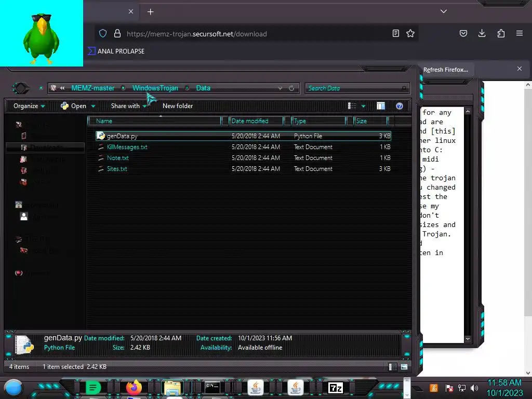The image size is (532, 399).
Task: Toggle the preview pane icon in Explorer
Action: coord(381,106)
